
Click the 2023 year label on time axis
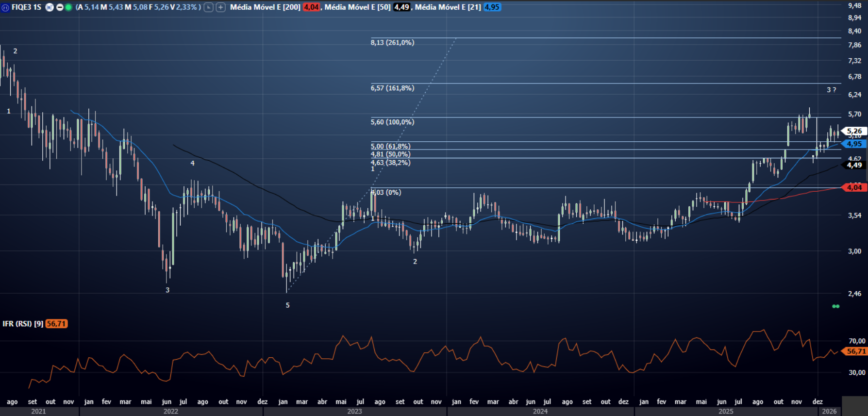click(354, 411)
